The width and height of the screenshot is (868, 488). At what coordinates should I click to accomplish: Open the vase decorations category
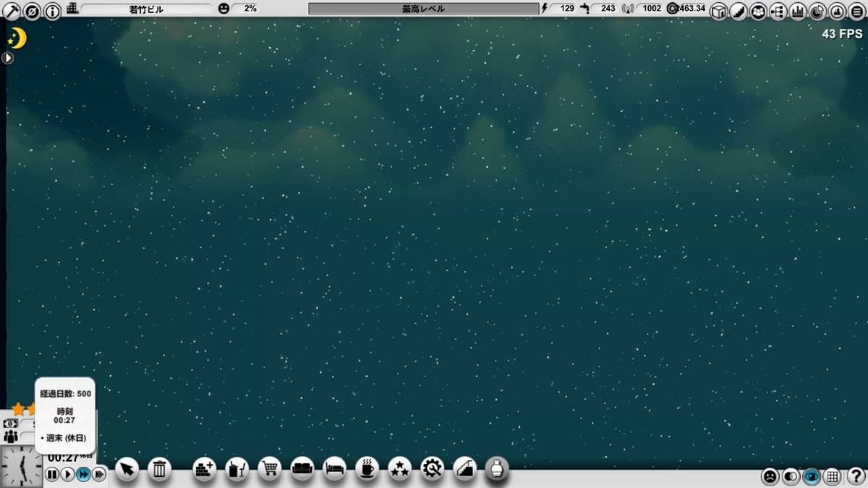497,468
